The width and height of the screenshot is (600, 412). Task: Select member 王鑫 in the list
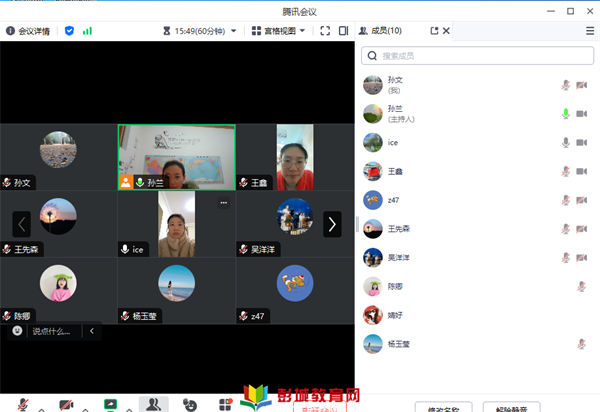(x=477, y=171)
